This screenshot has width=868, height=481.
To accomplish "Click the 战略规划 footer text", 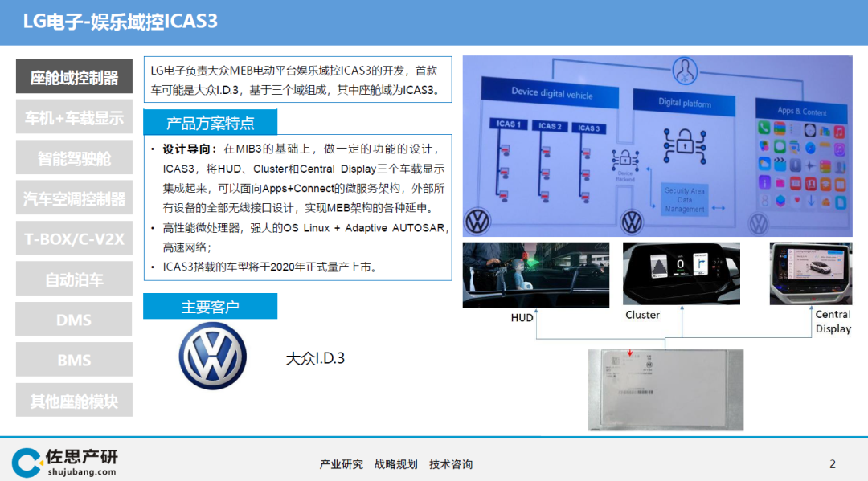I will coord(395,464).
